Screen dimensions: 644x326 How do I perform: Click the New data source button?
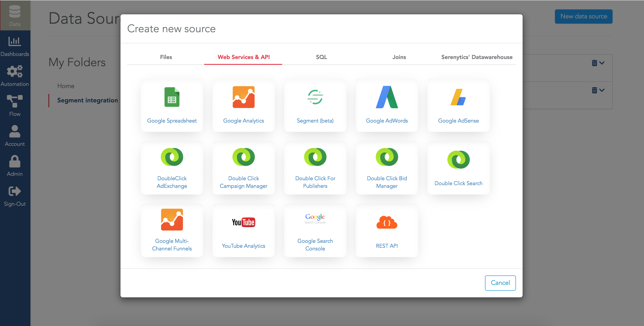coord(584,17)
